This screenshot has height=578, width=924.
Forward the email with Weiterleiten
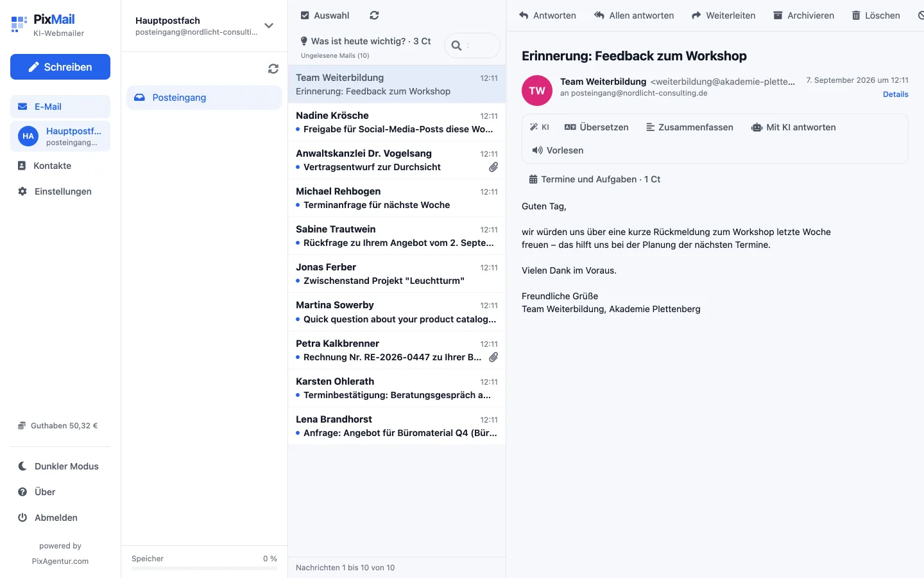click(723, 15)
